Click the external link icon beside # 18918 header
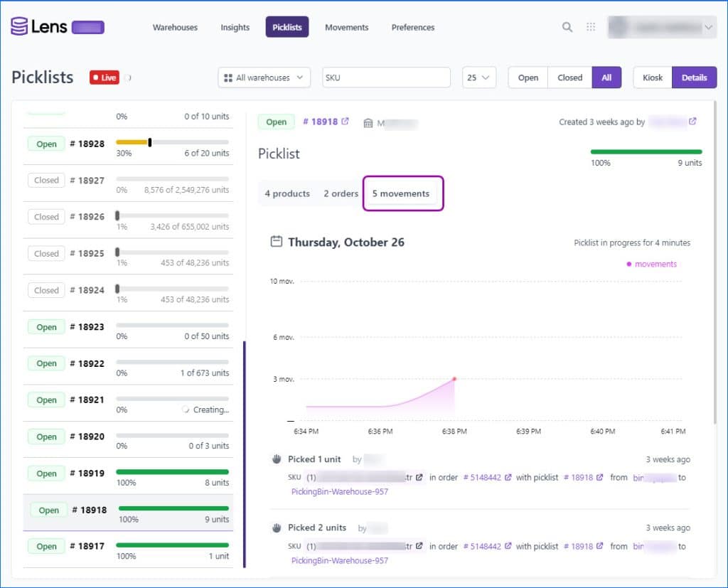728x588 pixels. pyautogui.click(x=346, y=121)
